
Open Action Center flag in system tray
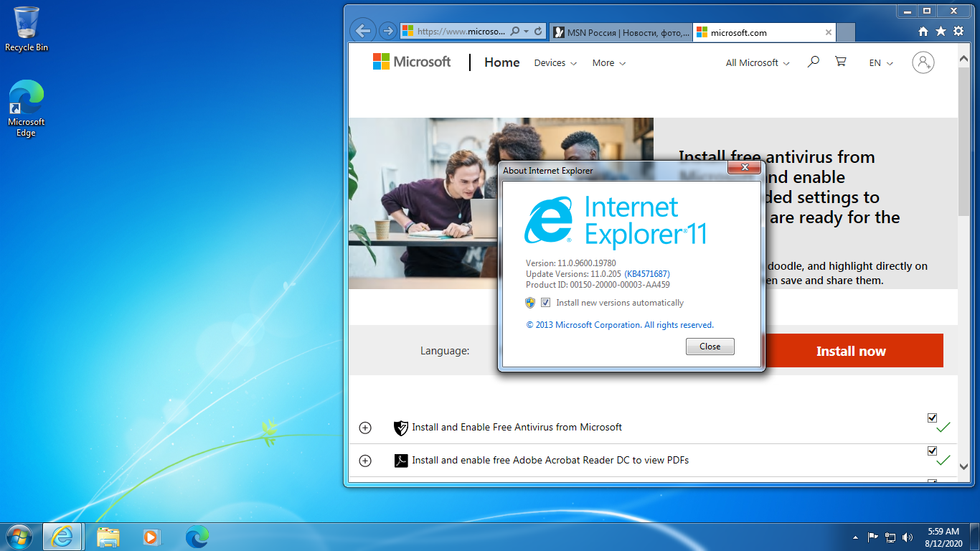coord(873,537)
